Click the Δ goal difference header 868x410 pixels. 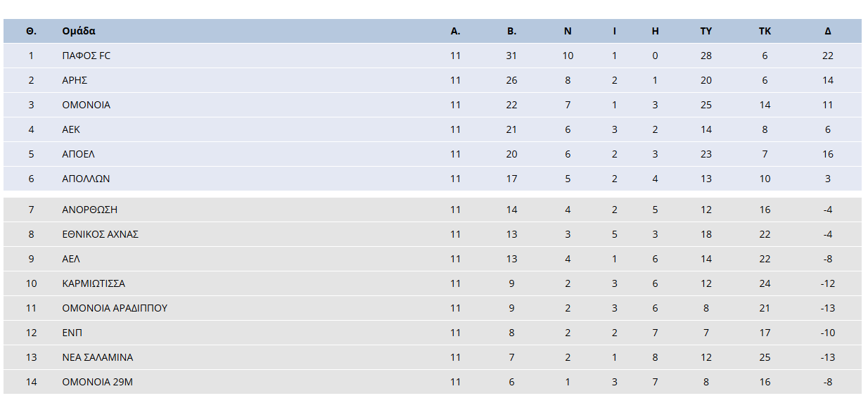[x=828, y=31]
